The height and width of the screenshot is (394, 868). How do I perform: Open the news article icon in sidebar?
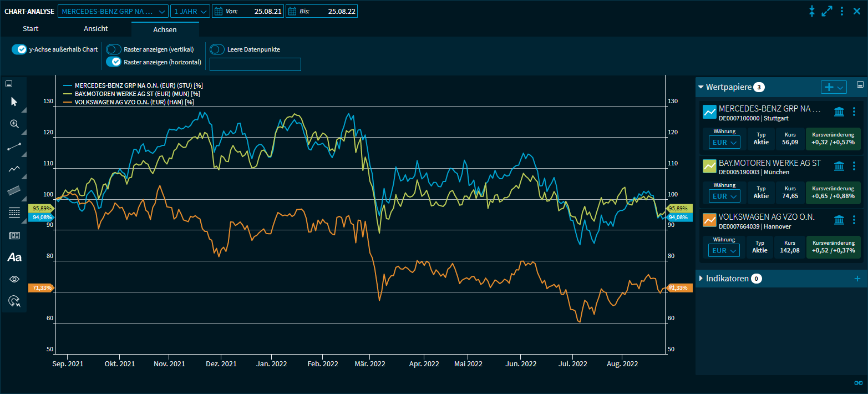14,235
